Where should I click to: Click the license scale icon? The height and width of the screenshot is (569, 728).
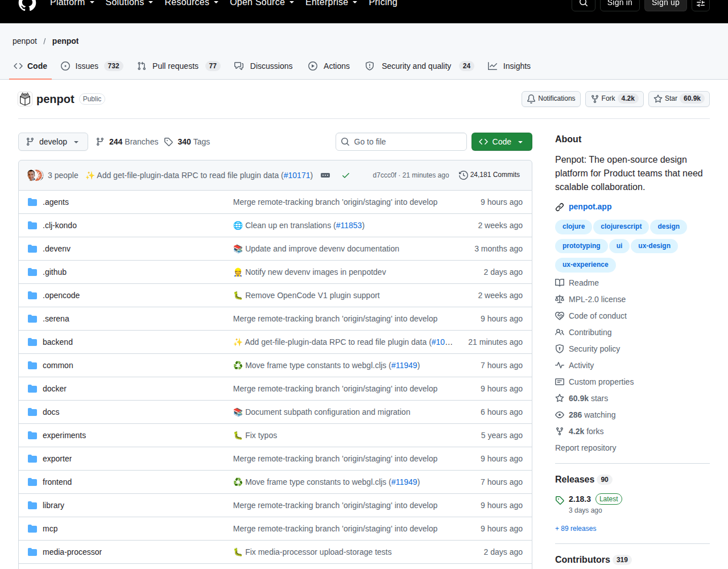560,299
